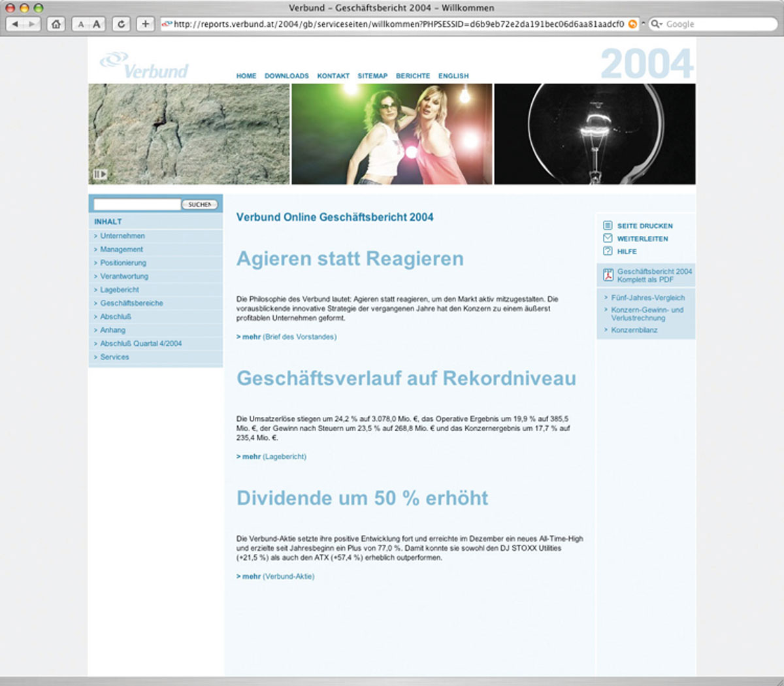Open the Downloads menu item
The image size is (784, 686).
[x=286, y=76]
